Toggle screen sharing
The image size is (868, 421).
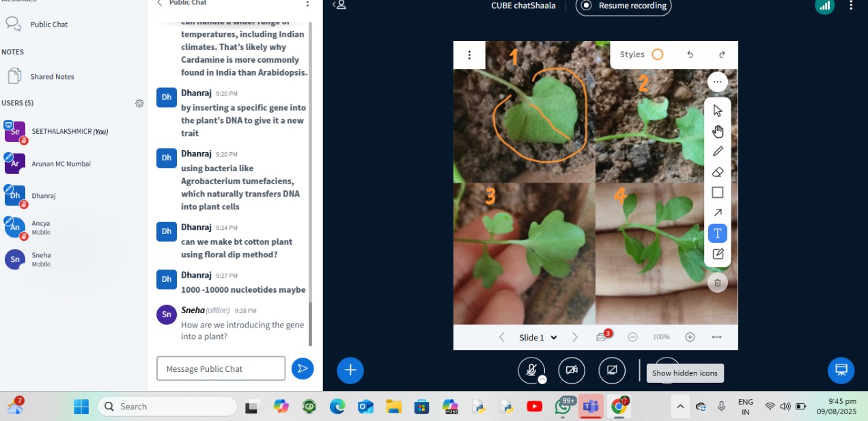(x=612, y=370)
